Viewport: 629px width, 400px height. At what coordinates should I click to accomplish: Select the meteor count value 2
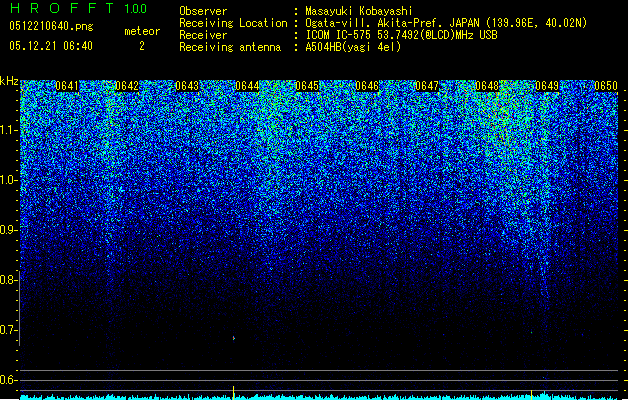point(142,46)
